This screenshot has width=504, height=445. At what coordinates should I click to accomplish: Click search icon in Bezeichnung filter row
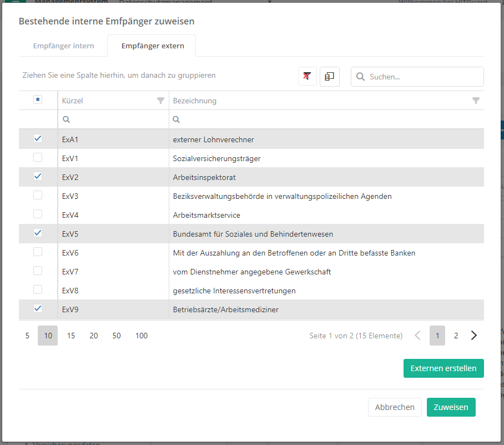177,119
